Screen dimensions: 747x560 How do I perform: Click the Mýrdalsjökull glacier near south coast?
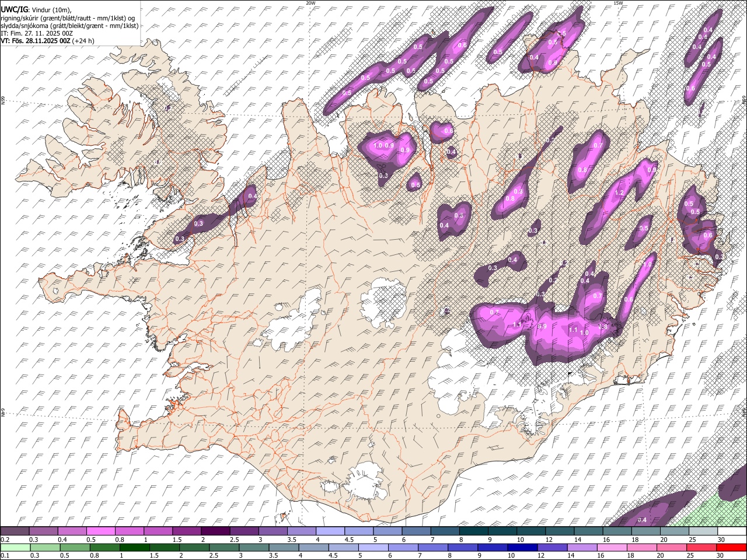click(366, 481)
